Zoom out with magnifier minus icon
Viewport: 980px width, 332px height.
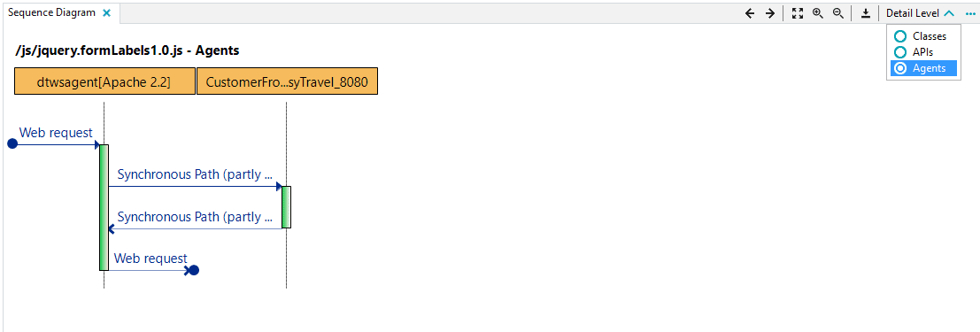pyautogui.click(x=838, y=13)
